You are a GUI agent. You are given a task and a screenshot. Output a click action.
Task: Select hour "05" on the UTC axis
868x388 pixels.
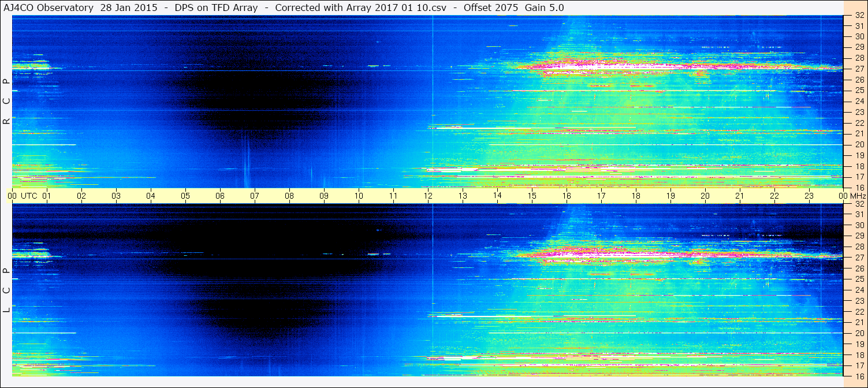[x=185, y=196]
